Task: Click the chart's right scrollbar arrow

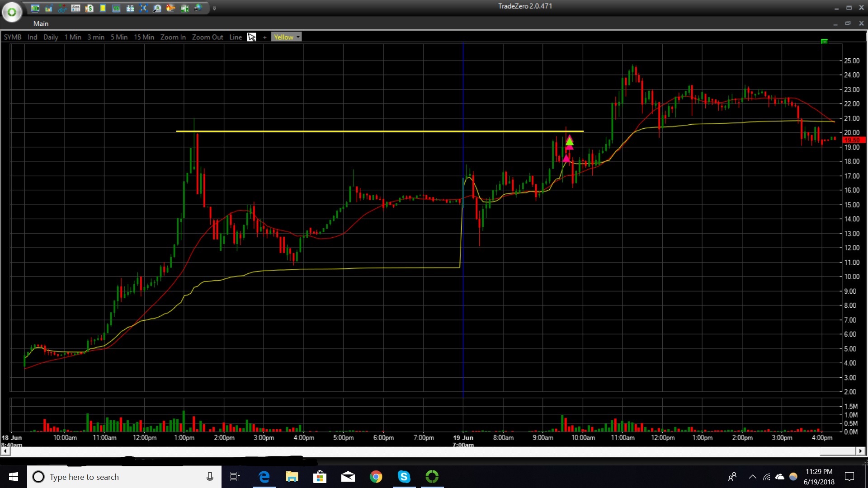Action: pos(860,450)
